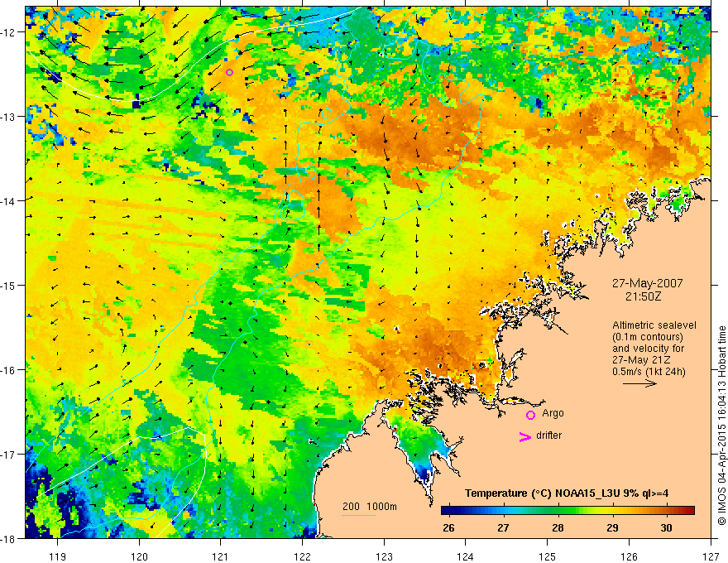Click longitude axis label '123'
Screen dimensions: 728x563
pyautogui.click(x=384, y=556)
